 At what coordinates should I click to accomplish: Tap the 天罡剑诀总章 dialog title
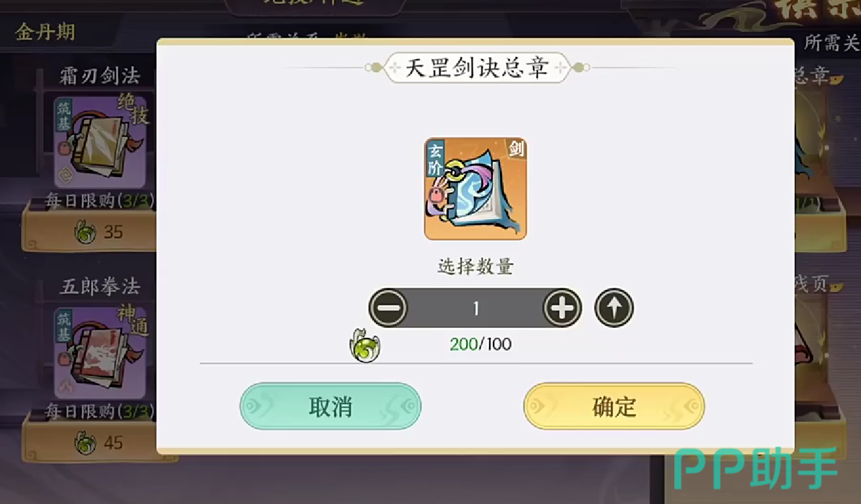click(x=477, y=67)
